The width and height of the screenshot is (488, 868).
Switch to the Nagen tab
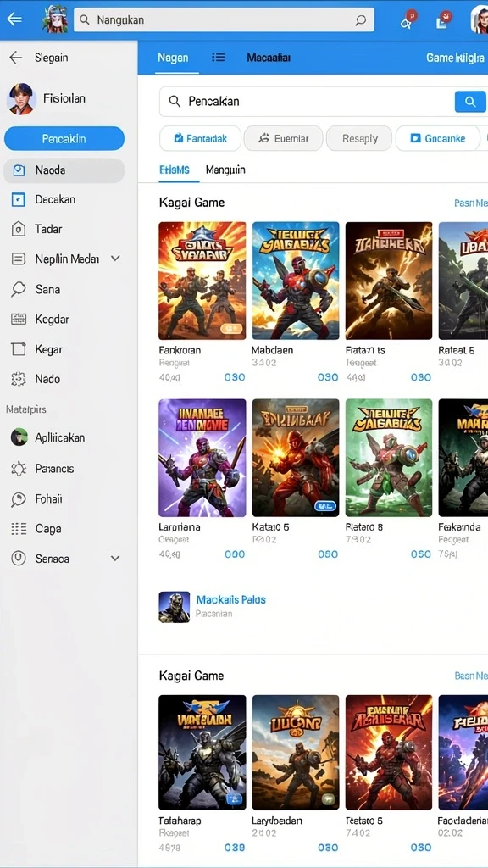coord(173,58)
